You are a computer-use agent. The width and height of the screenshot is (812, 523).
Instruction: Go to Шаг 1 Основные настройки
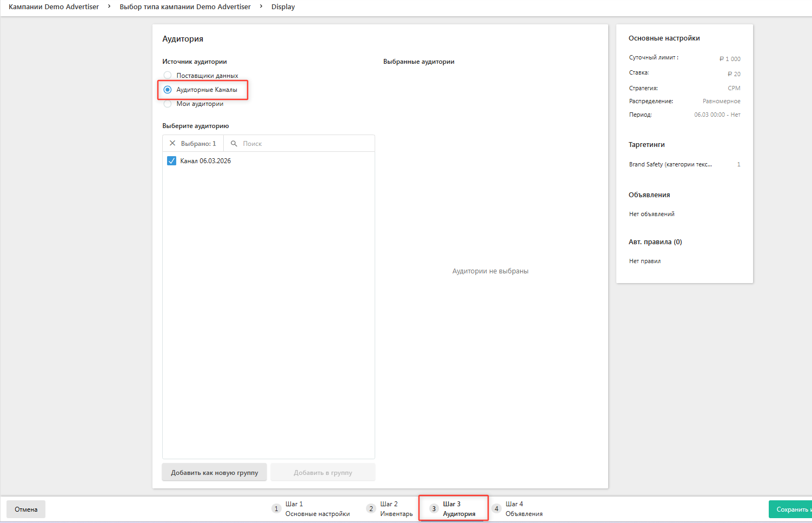317,509
